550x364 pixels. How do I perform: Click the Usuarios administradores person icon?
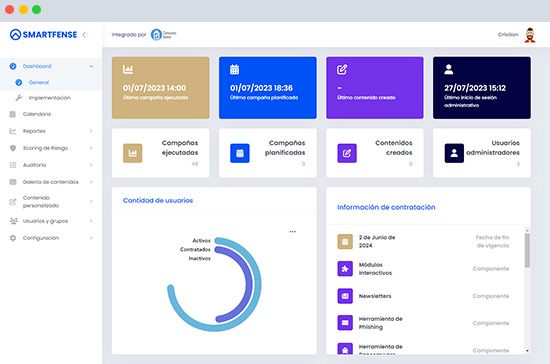454,153
